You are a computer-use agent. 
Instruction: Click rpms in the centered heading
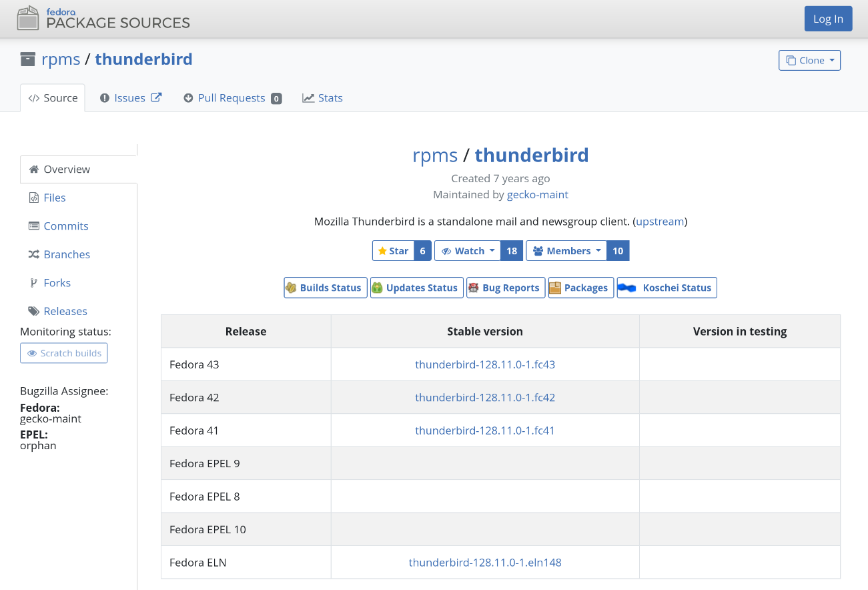coord(435,156)
